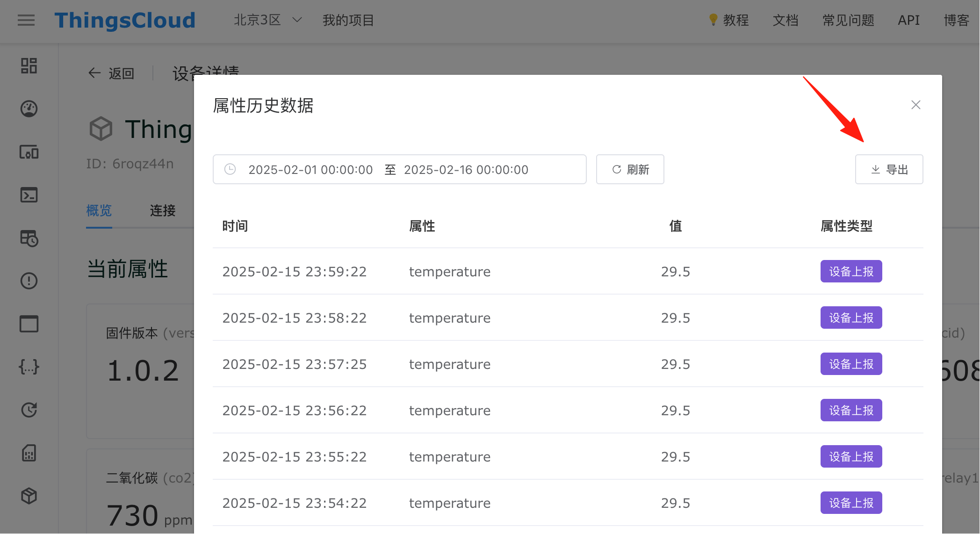Open the curly braces code sidebar icon
Viewport: 980px width, 534px height.
29,367
